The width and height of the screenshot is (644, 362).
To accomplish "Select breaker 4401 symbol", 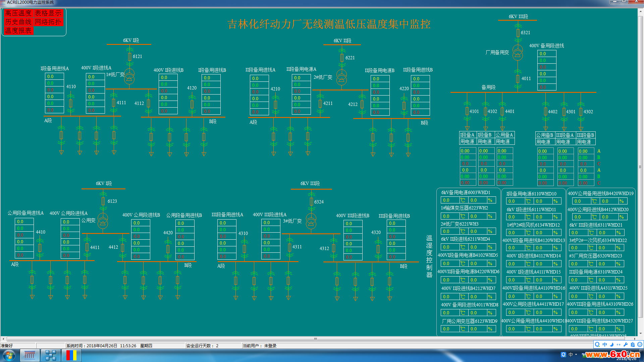I will [502, 111].
